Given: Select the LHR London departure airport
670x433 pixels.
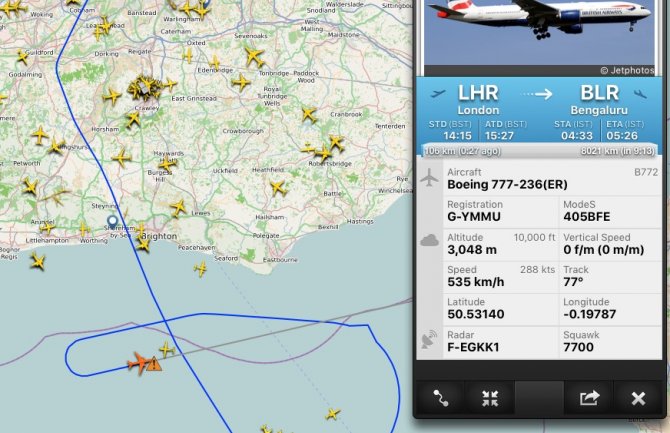Looking at the screenshot, I should click(478, 100).
